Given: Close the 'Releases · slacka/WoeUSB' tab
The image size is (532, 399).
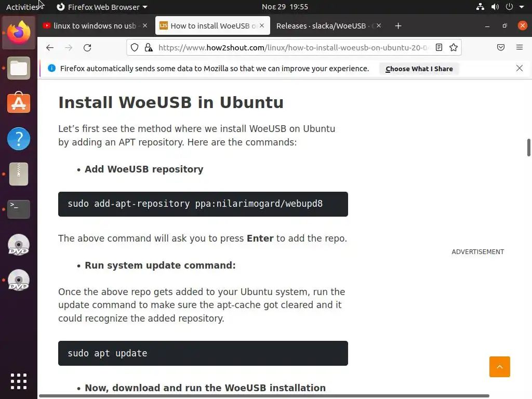Looking at the screenshot, I should tap(379, 25).
